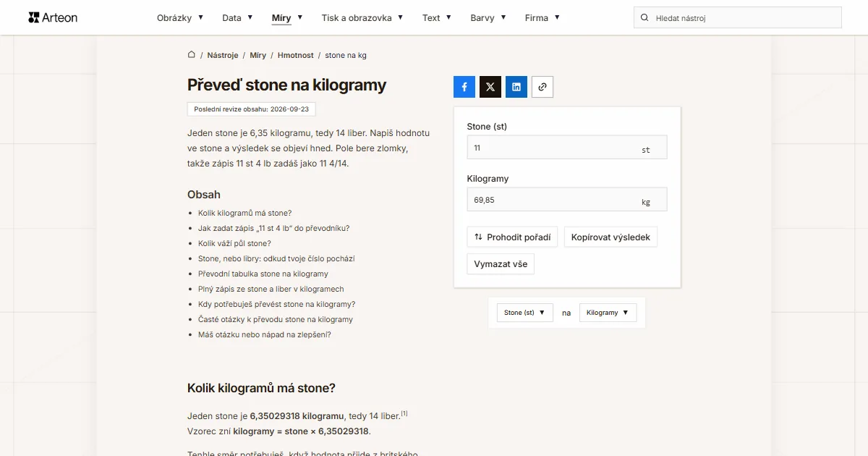Jump to Kolik váží půl stone?
Screen dimensions: 868x456
point(234,243)
